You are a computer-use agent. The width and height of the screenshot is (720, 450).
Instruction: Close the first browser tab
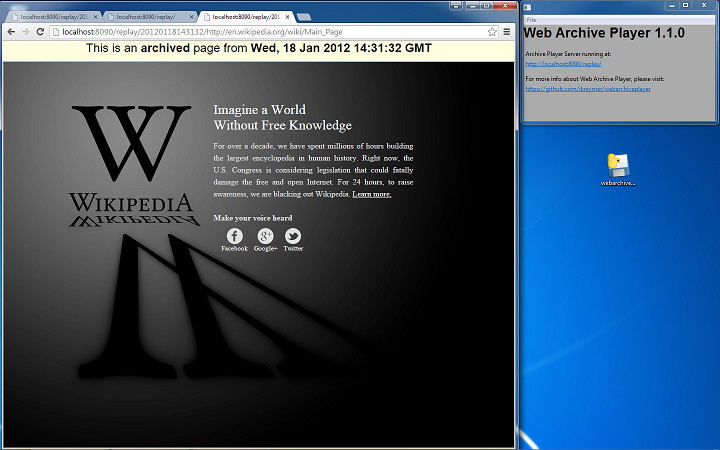[96, 17]
